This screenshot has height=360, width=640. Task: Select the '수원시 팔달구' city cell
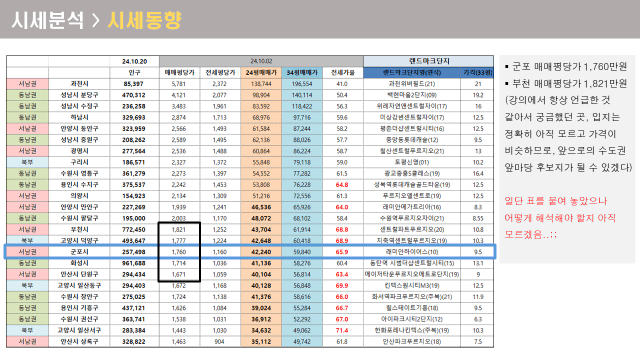[79, 218]
